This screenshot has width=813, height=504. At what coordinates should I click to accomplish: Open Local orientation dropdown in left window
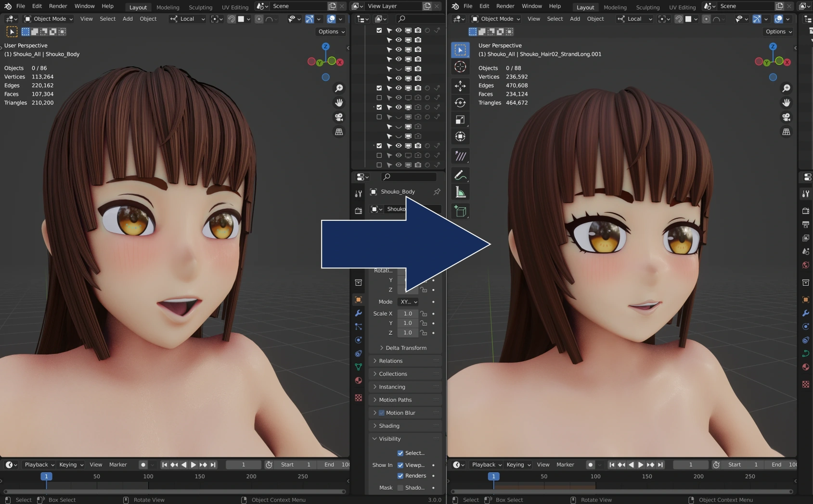(187, 19)
